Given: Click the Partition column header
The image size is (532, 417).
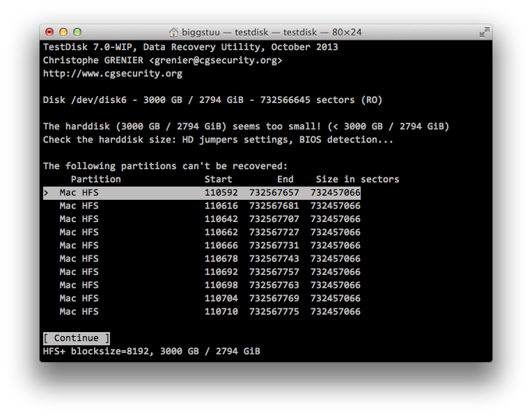Looking at the screenshot, I should tap(95, 179).
